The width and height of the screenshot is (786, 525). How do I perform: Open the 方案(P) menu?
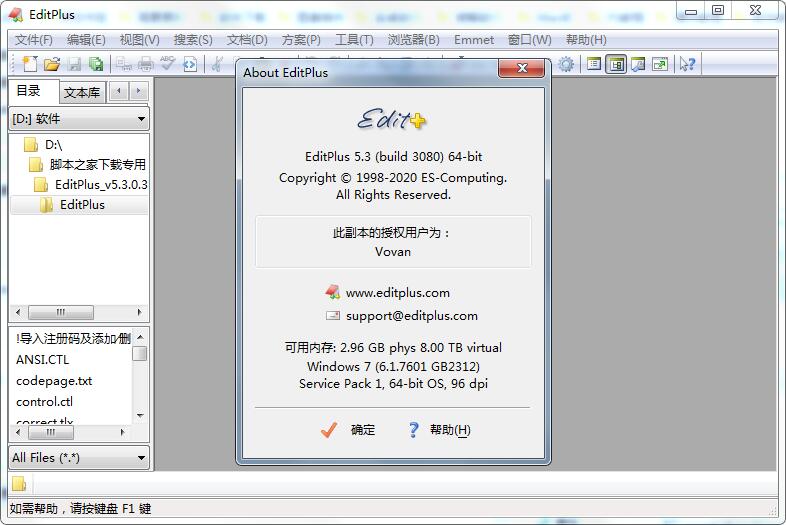[301, 40]
